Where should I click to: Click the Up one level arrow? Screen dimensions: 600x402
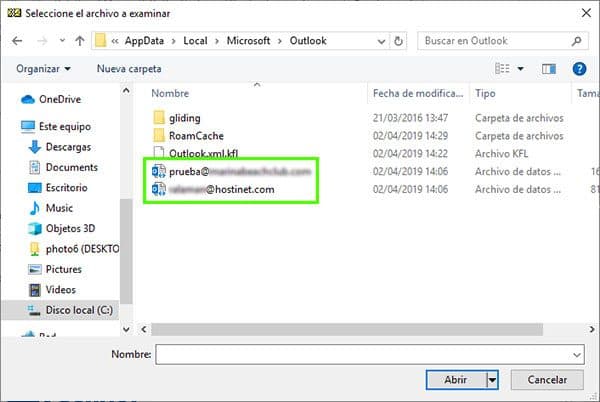[79, 42]
